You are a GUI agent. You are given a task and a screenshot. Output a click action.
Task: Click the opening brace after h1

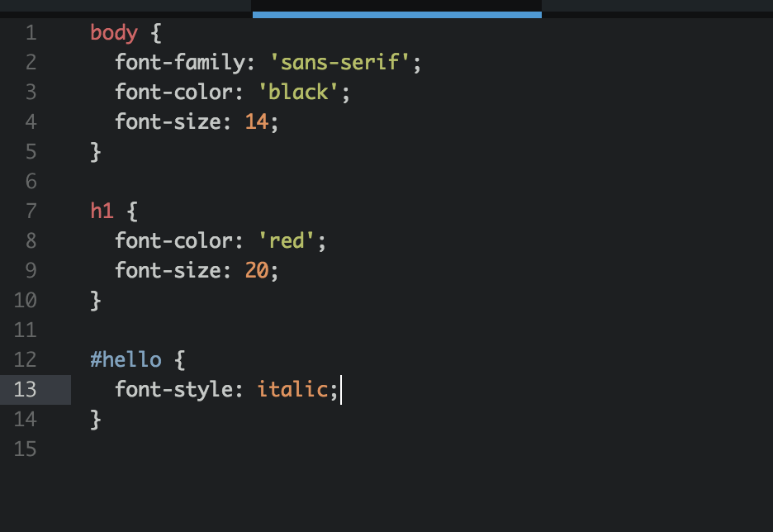(132, 211)
